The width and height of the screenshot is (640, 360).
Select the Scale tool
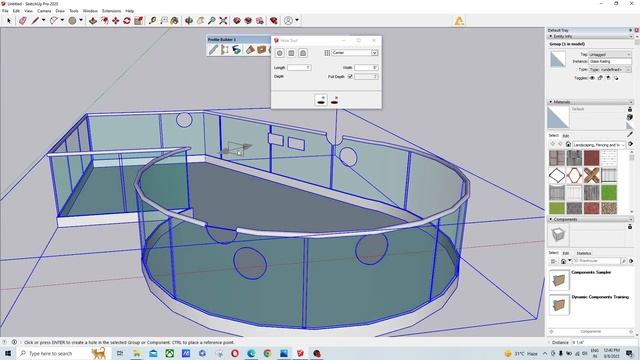[139, 20]
